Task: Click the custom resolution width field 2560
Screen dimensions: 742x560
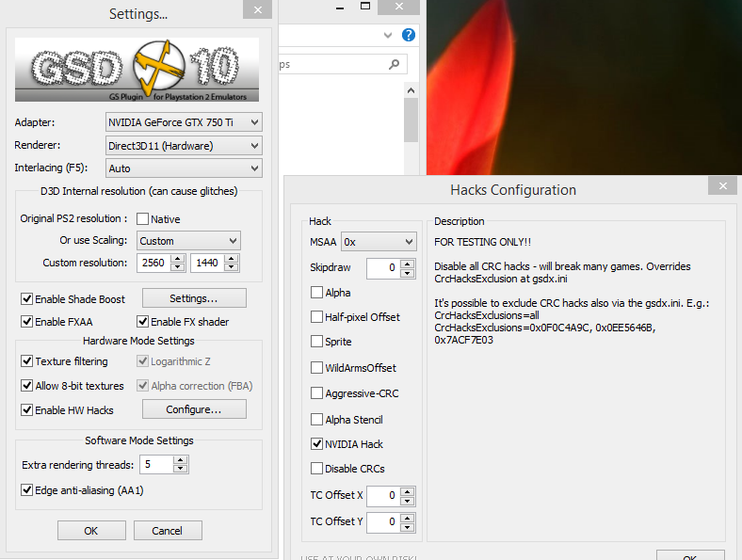Action: [154, 263]
